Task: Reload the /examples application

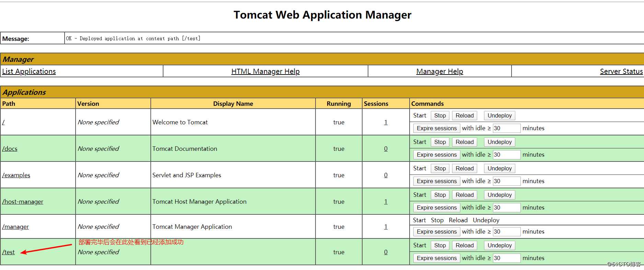Action: (x=464, y=169)
